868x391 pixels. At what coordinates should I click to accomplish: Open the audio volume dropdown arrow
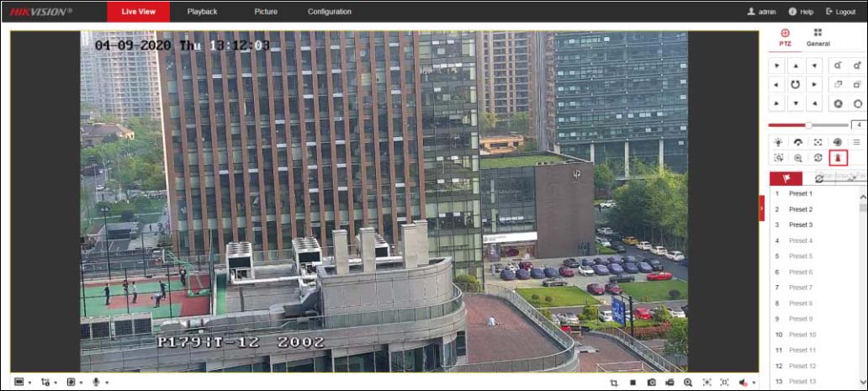tap(754, 383)
